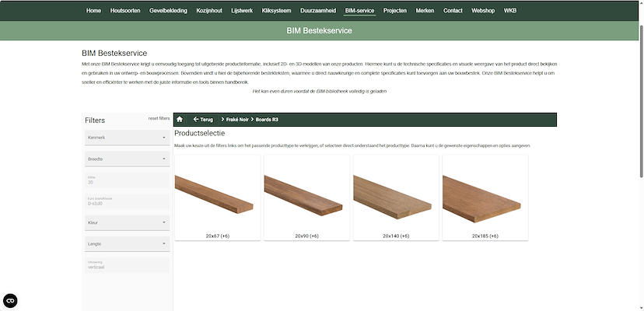Open the Breedte filter dropdown
The height and width of the screenshot is (311, 644).
click(x=126, y=159)
